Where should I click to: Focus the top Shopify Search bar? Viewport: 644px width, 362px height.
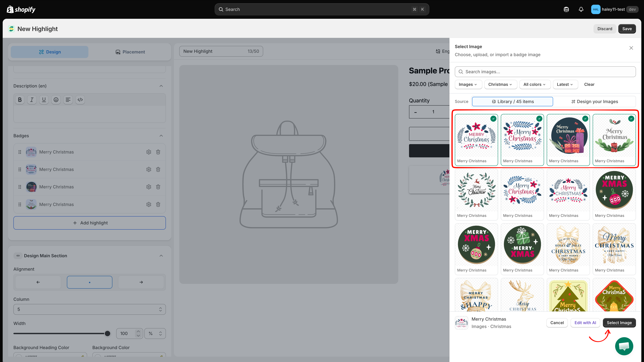coord(322,10)
